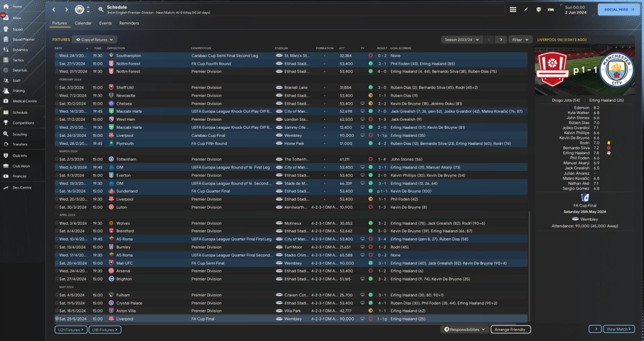Screen dimensions: 644x341
Task: Open Club Vision in sidebar
Action: (21, 166)
